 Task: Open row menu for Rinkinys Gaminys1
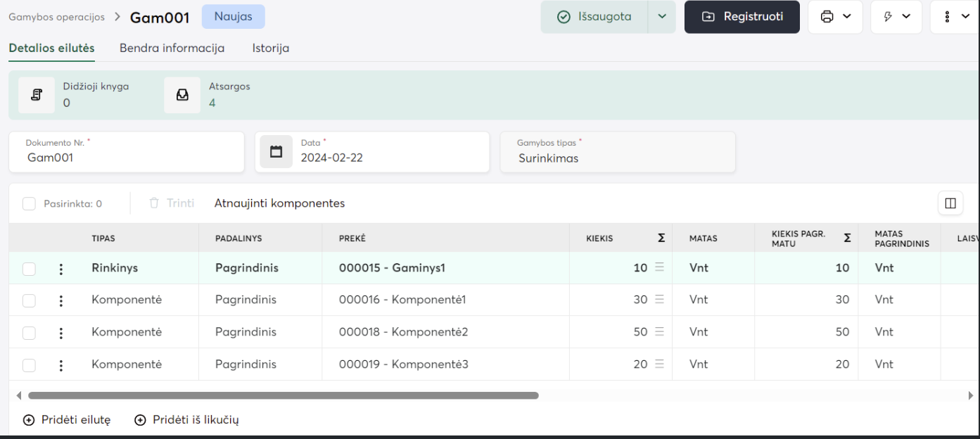(x=61, y=269)
